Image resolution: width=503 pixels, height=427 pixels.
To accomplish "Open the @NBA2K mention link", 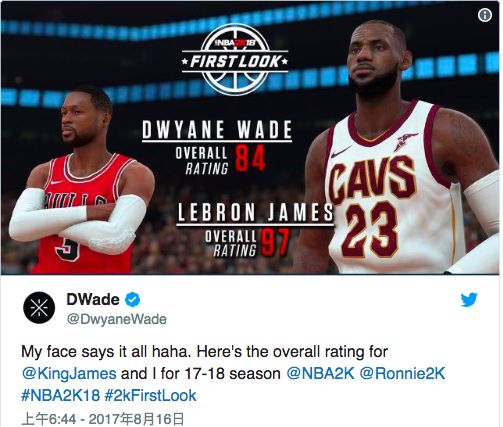I will point(320,373).
